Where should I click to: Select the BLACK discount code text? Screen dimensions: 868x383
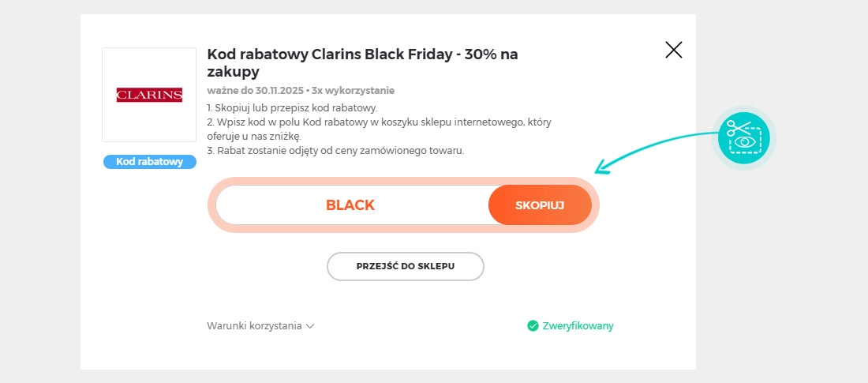point(350,205)
